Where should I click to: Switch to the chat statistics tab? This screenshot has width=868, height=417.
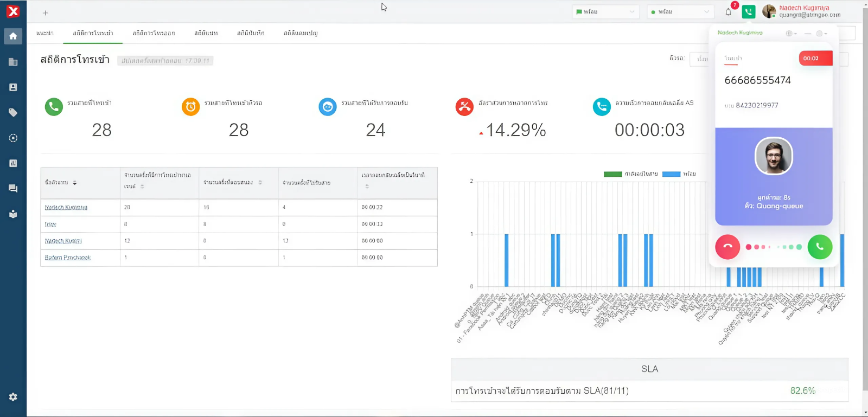coord(206,33)
